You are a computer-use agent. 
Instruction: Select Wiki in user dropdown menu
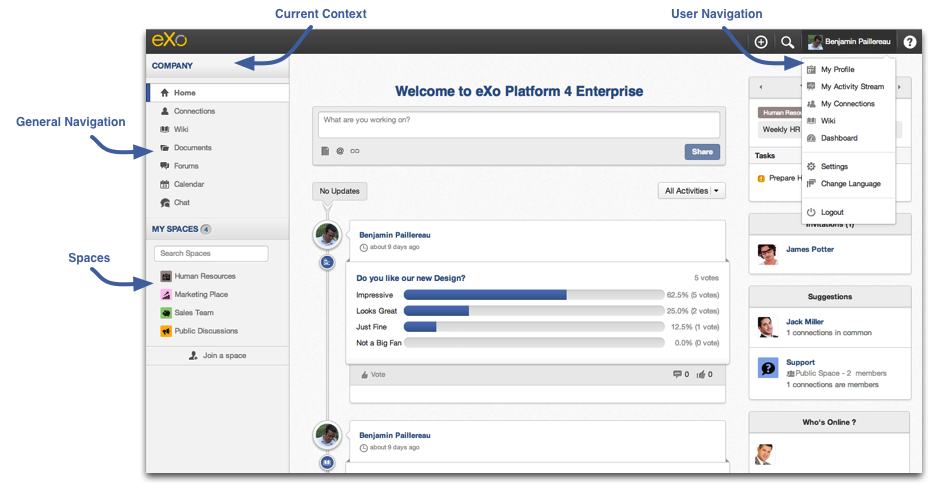828,121
